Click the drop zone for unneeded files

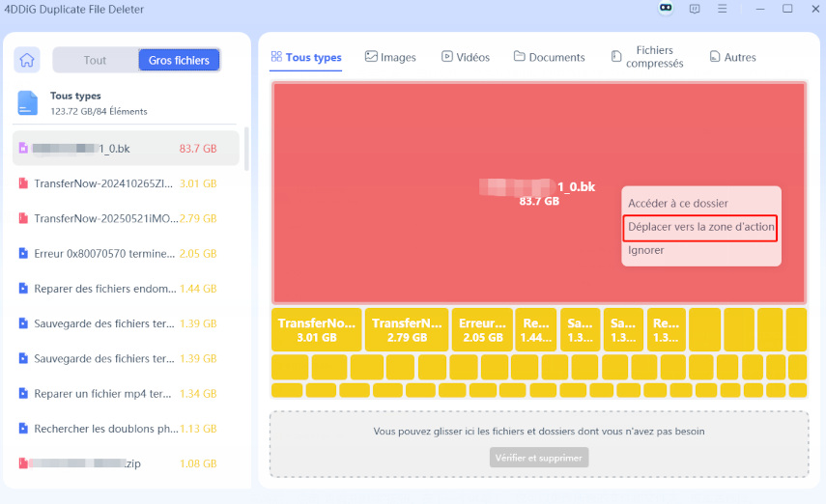(x=539, y=444)
